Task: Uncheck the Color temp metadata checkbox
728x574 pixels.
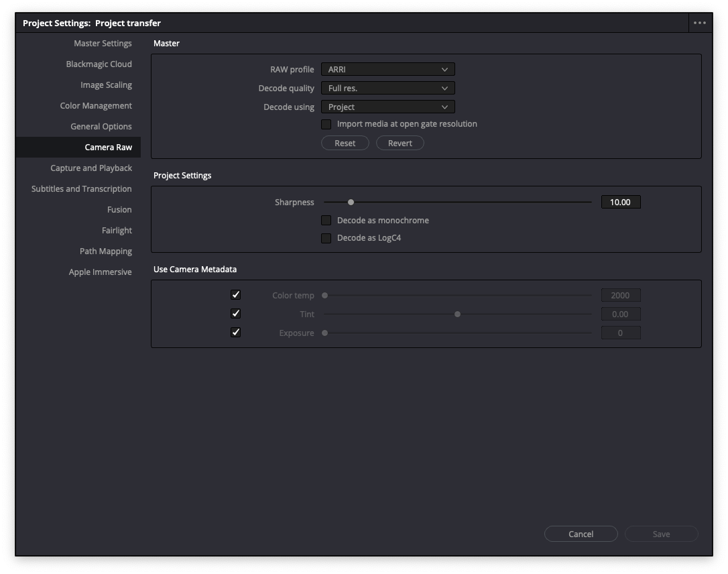Action: tap(235, 294)
